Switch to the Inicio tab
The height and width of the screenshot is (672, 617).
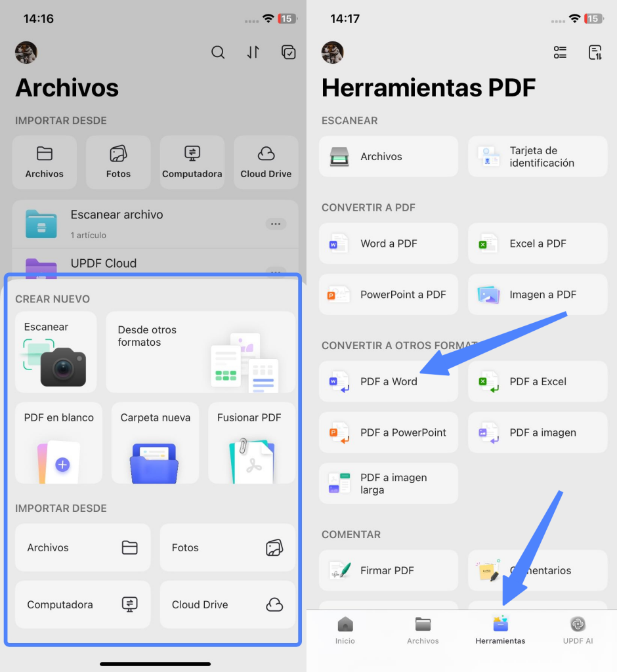pos(345,631)
